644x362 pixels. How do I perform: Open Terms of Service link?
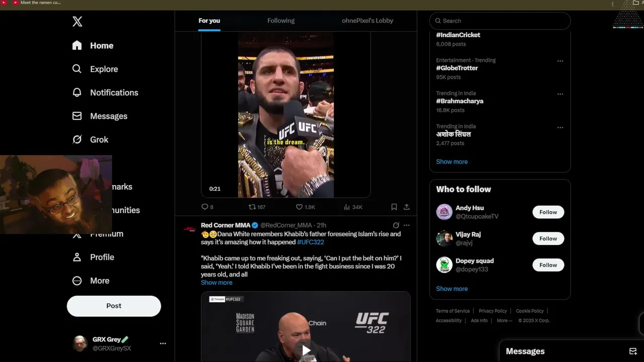coord(452,311)
